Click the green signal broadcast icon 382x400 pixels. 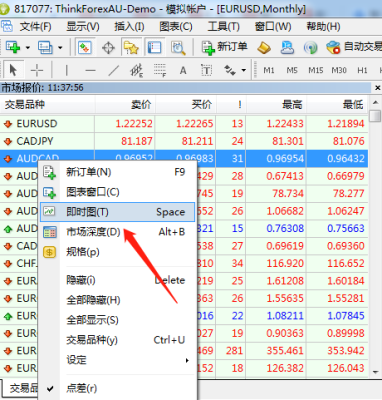(x=310, y=48)
